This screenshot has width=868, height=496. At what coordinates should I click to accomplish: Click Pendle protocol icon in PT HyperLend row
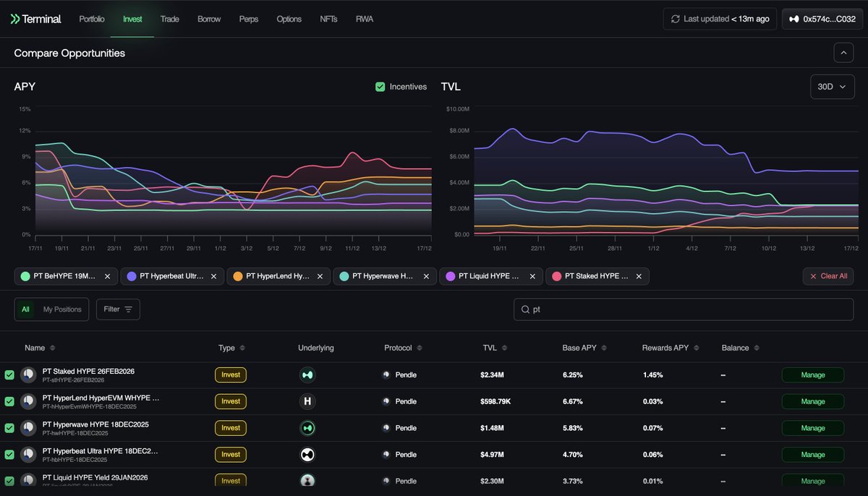(x=387, y=402)
